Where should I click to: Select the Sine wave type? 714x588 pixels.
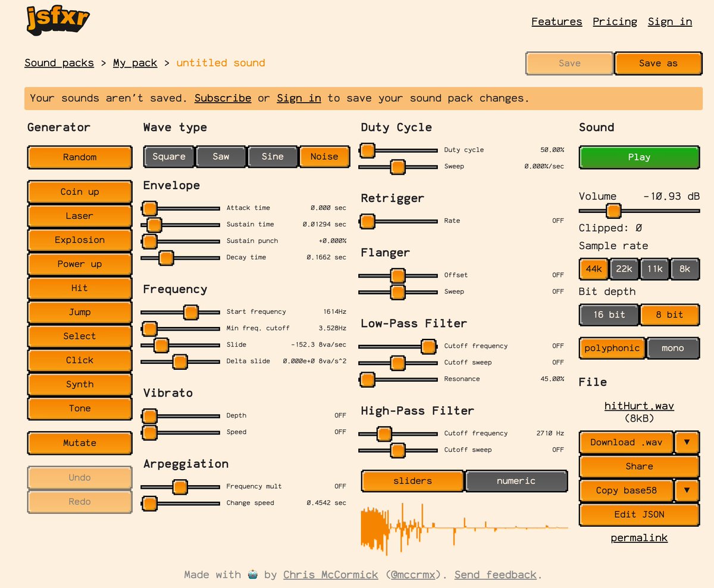(x=273, y=156)
